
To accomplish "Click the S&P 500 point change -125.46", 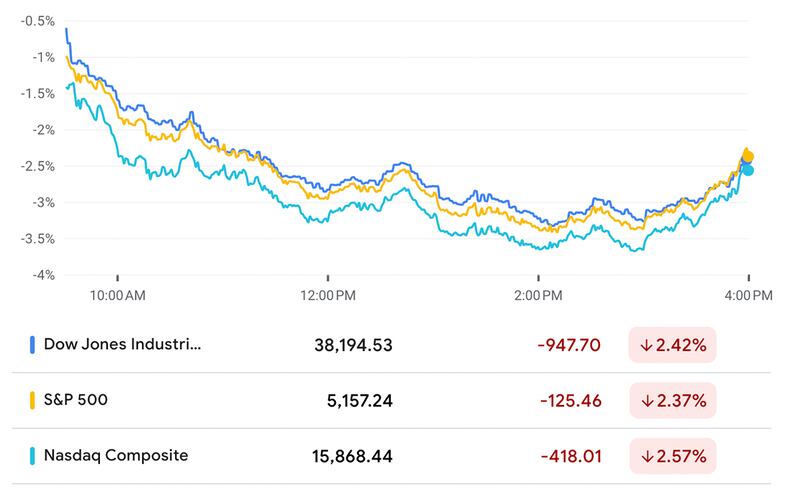I will (570, 401).
